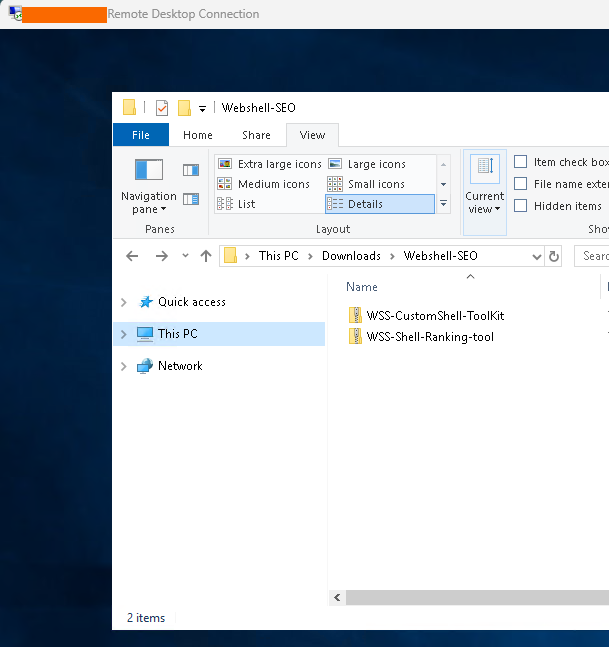Select Details layout
This screenshot has width=609, height=647.
point(380,204)
